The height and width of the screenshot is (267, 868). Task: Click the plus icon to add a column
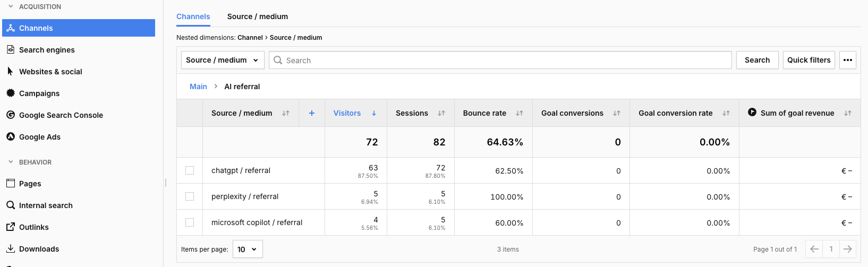(x=312, y=113)
